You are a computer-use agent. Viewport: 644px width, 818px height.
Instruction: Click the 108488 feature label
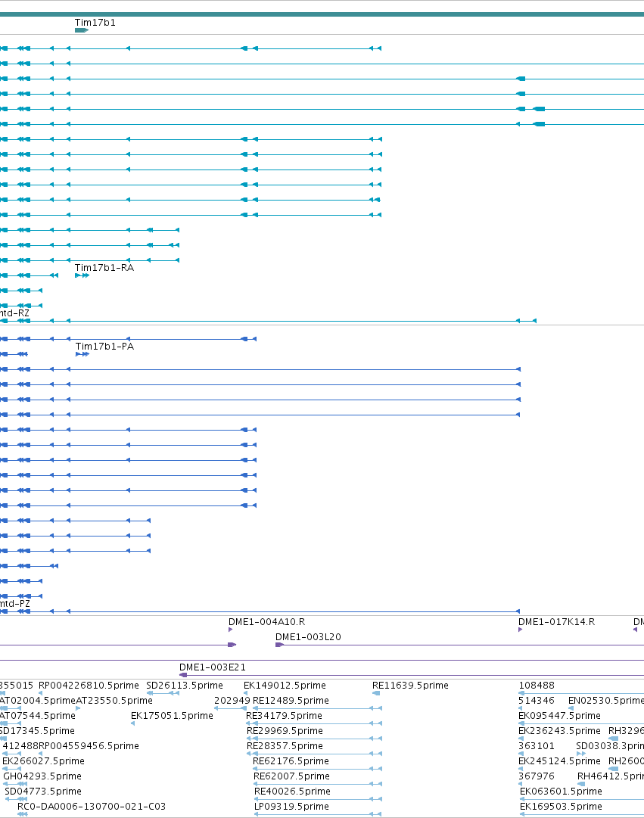[x=537, y=686]
